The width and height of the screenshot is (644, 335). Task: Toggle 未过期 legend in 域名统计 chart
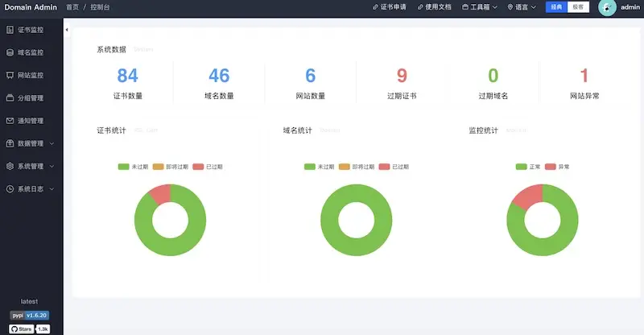point(319,167)
